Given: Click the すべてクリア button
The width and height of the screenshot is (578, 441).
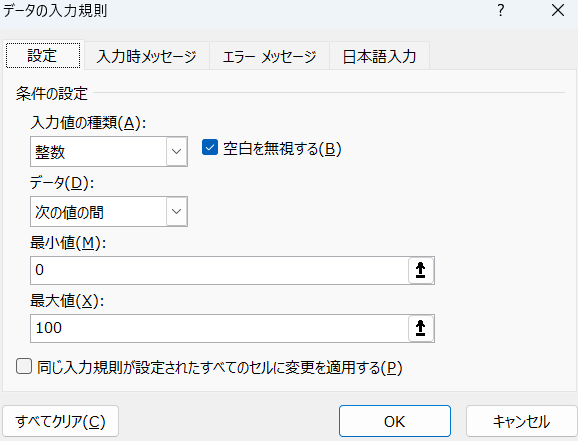Looking at the screenshot, I should [60, 421].
